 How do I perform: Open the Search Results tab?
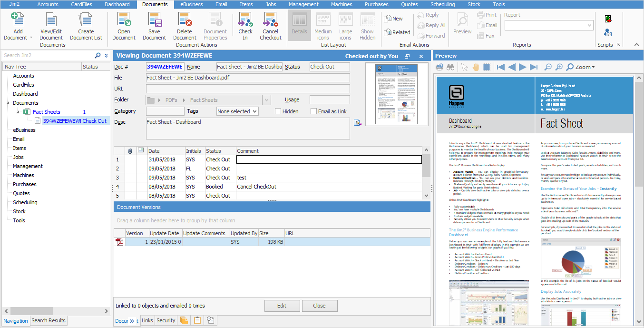point(49,320)
